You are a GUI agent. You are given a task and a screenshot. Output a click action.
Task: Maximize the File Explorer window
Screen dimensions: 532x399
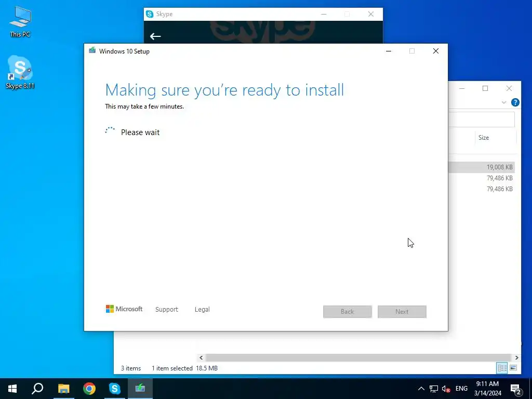point(485,88)
